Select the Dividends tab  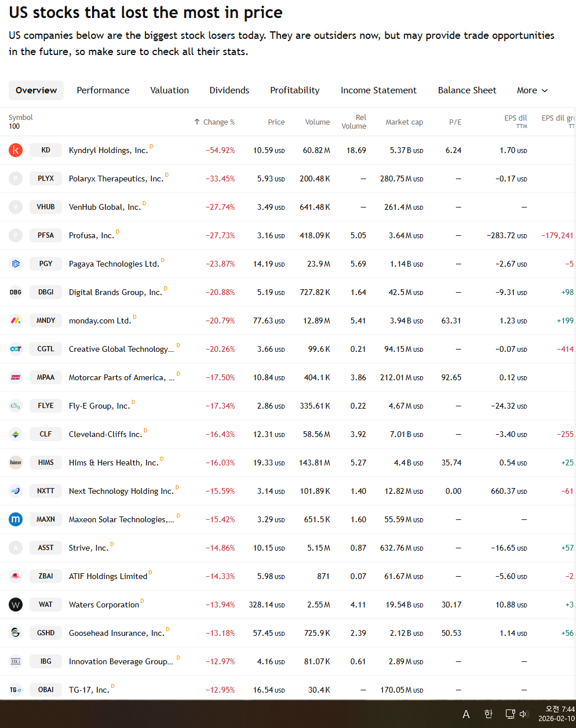[229, 90]
